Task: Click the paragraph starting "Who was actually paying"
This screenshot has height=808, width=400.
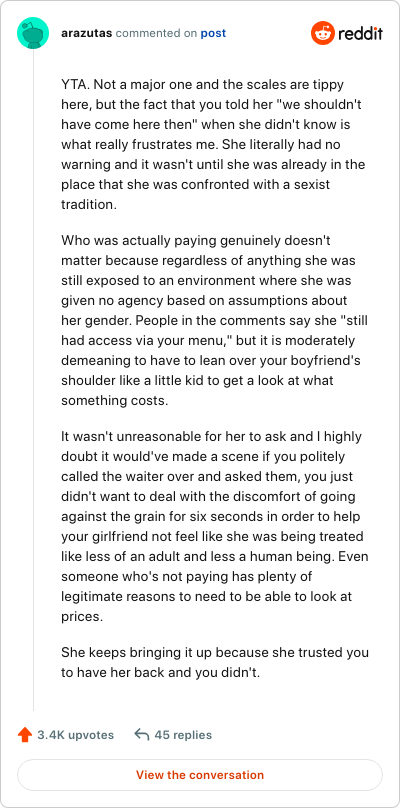Action: coord(213,320)
